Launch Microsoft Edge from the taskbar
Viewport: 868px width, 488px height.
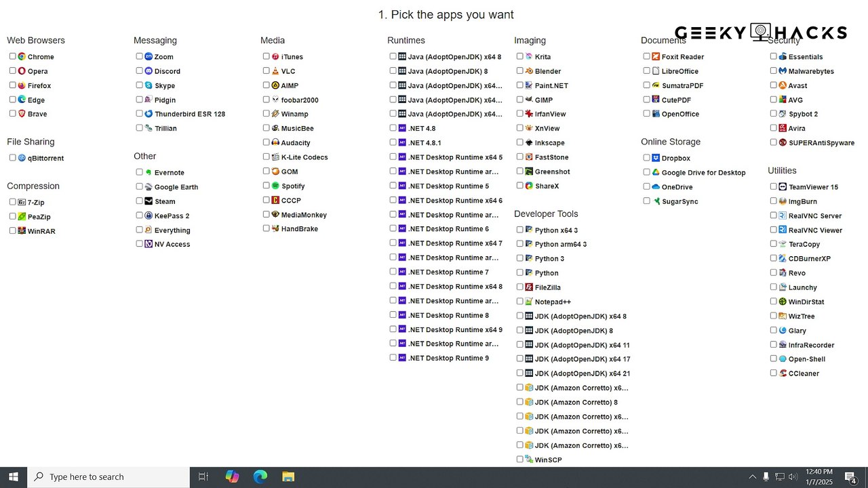click(260, 477)
